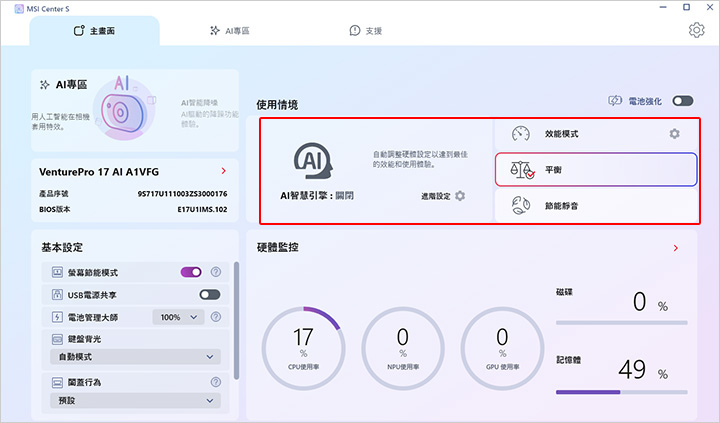Click 進階設定 link text
The height and width of the screenshot is (423, 720).
click(436, 196)
